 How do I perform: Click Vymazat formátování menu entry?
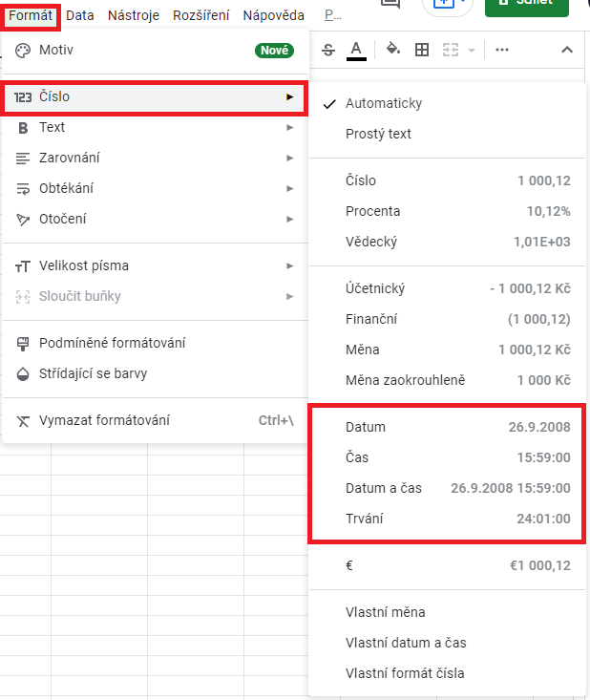105,420
